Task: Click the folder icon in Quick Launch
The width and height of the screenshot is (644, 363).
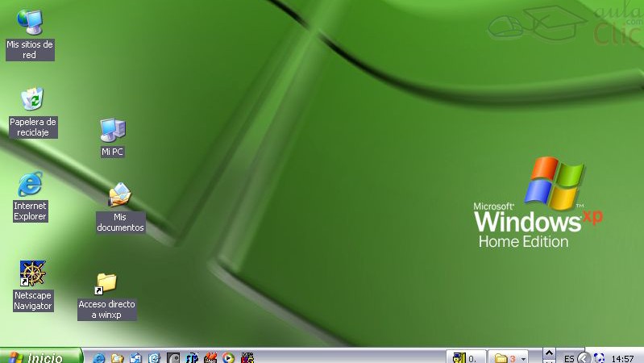Action: [x=118, y=357]
